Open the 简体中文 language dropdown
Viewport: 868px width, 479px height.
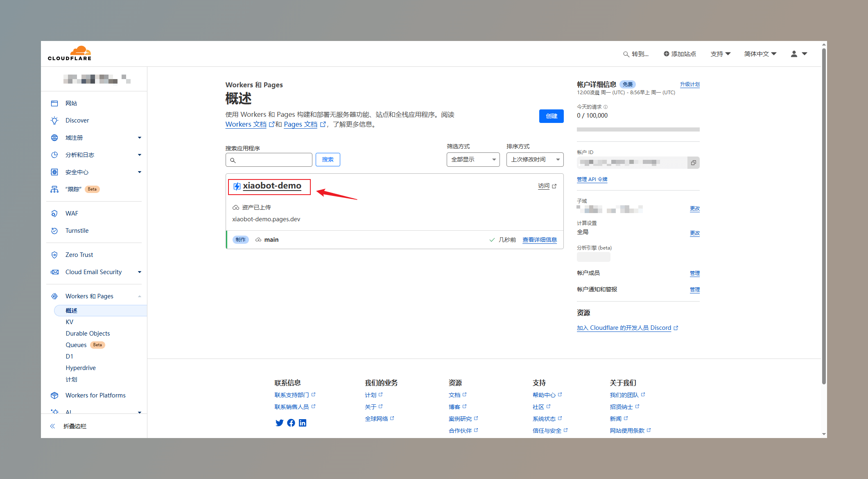point(760,54)
